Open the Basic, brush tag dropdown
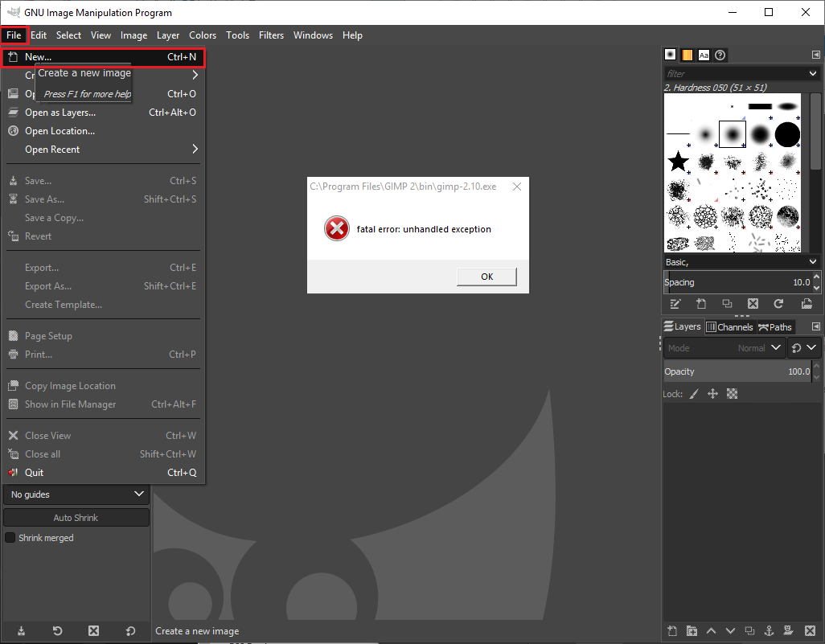 (x=741, y=262)
